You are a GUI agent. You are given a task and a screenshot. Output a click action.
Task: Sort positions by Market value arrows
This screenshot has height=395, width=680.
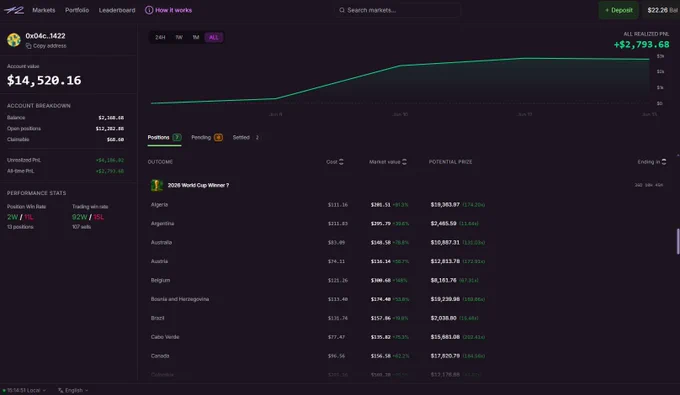[x=404, y=162]
